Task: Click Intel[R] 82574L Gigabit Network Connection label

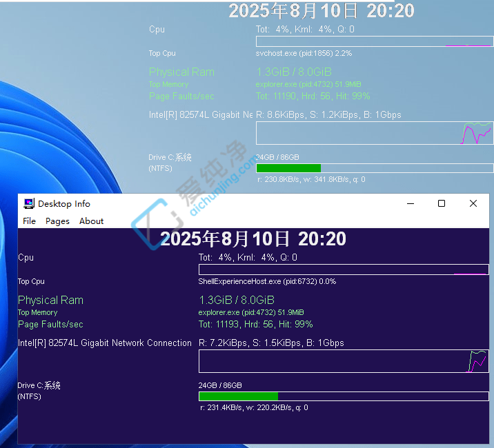Action: (105, 343)
